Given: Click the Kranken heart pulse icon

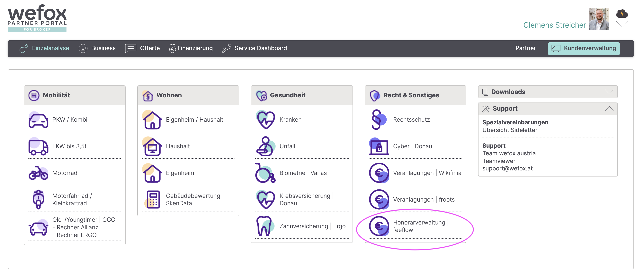Looking at the screenshot, I should point(265,120).
